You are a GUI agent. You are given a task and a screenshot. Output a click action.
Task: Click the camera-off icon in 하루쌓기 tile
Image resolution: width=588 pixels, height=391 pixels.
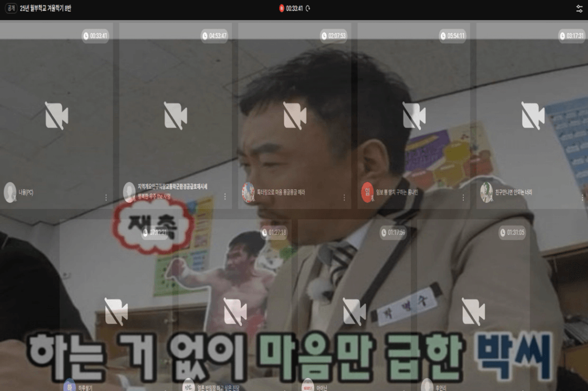(x=116, y=312)
